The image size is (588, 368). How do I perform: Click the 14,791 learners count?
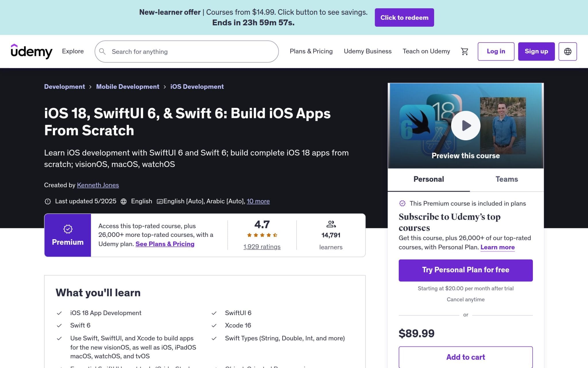point(331,235)
